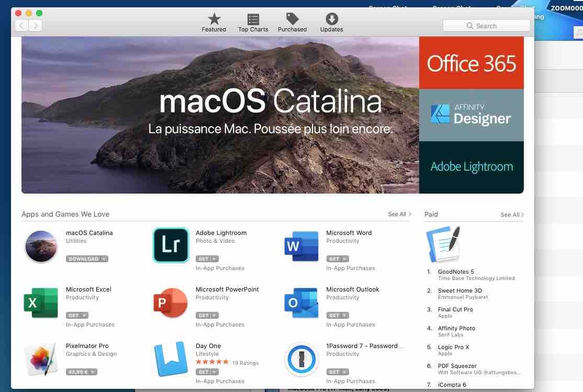This screenshot has height=392, width=583.
Task: Open the Download button dropdown arrow for macOS Catalina
Action: click(x=104, y=259)
